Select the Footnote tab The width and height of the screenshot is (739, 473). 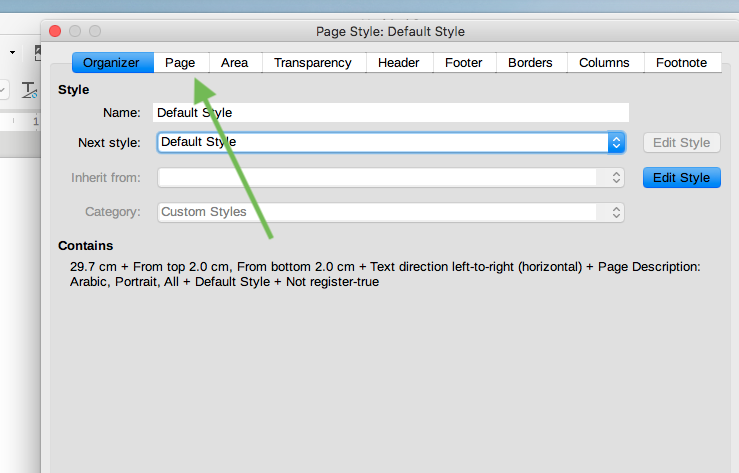[x=681, y=62]
